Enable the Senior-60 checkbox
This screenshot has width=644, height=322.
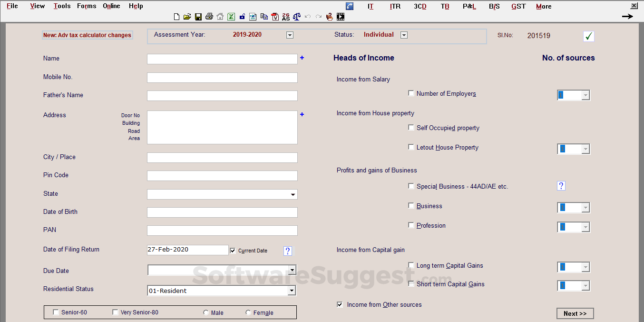point(56,312)
